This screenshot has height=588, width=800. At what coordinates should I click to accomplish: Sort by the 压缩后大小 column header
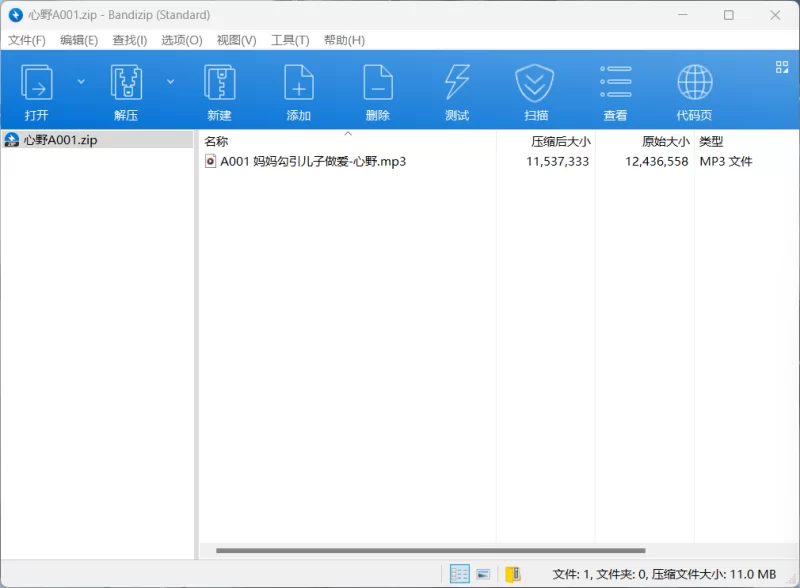click(561, 141)
